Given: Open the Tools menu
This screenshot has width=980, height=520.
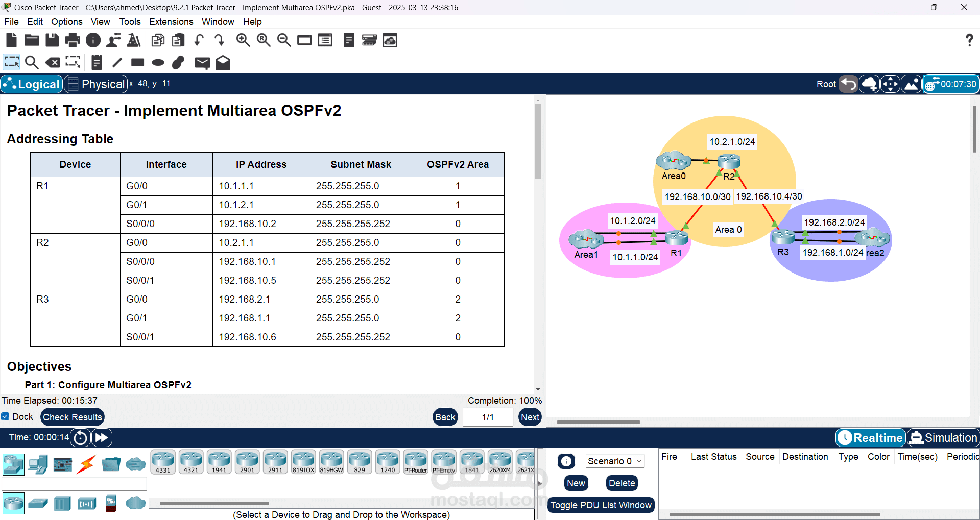Looking at the screenshot, I should 130,22.
